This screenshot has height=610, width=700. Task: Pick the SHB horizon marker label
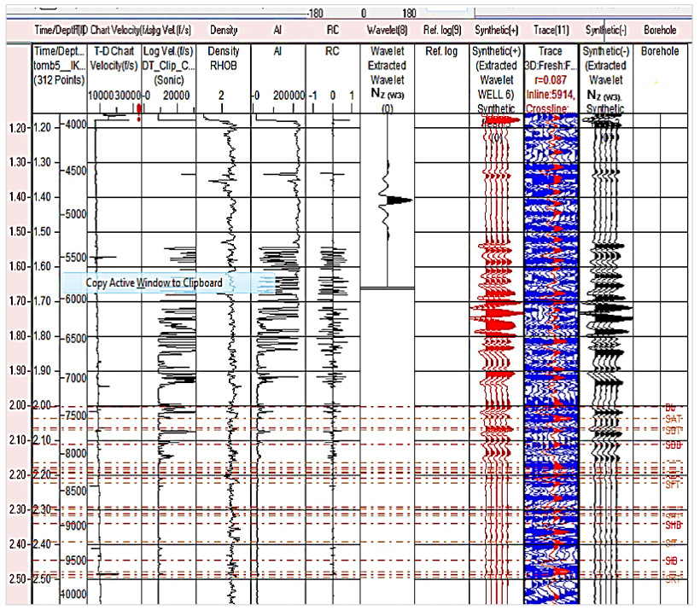pos(673,526)
